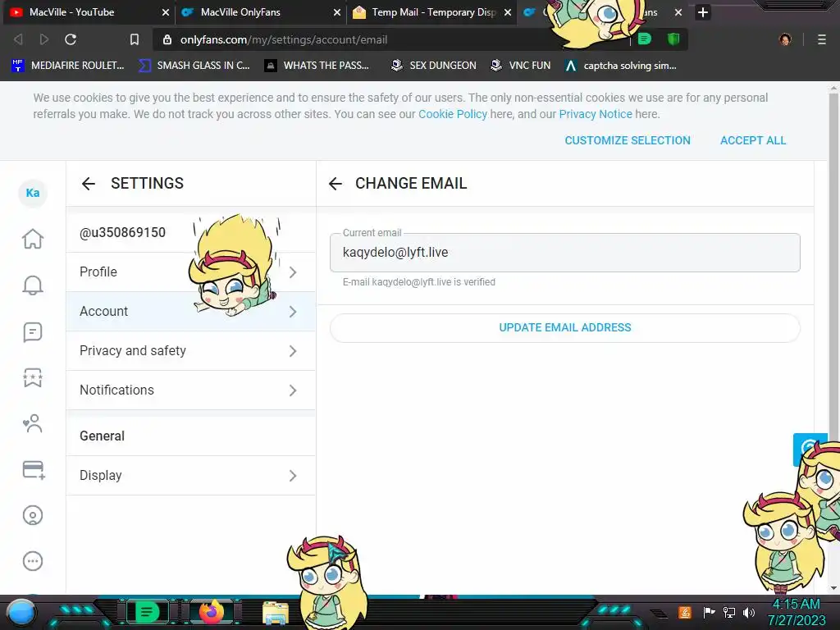
Task: Click the volume speaker tray icon
Action: (x=749, y=612)
